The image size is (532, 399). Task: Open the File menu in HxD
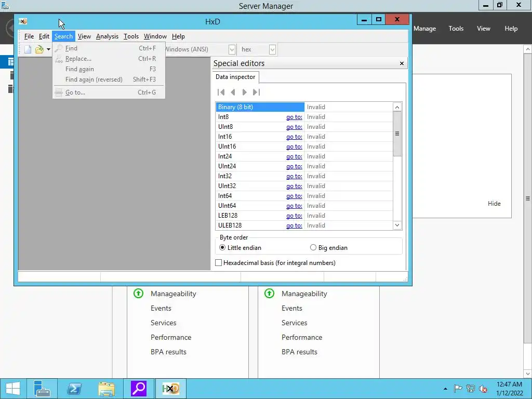(x=29, y=36)
